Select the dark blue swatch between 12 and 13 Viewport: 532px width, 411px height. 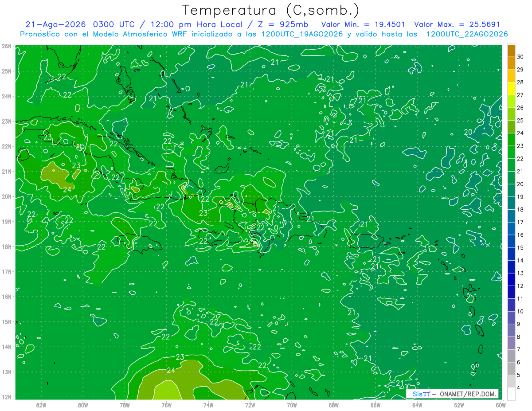(x=511, y=279)
